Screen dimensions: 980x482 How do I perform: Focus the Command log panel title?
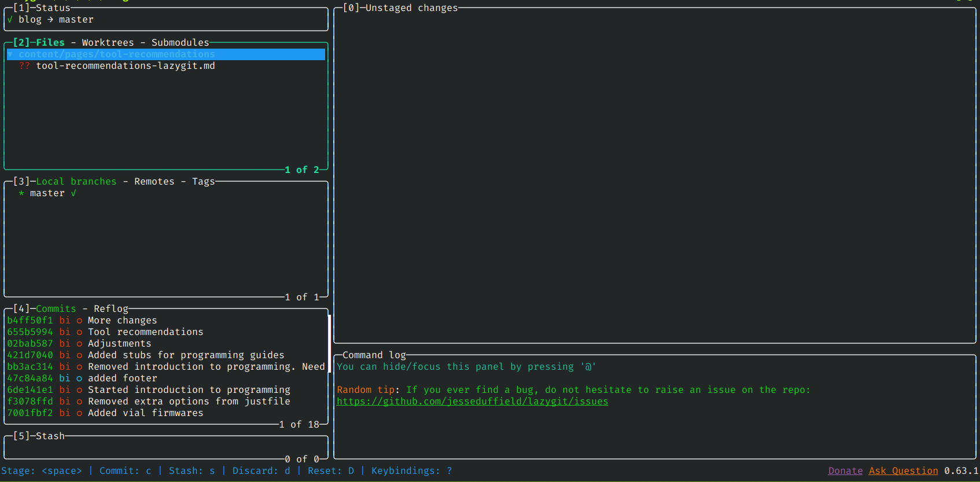coord(374,355)
